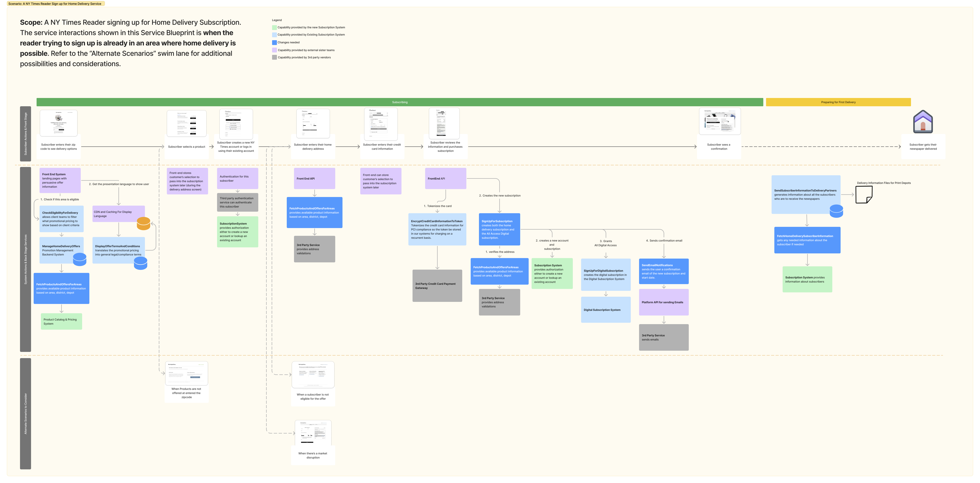Select the blue Changes needed legend swatch
The image size is (980, 483).
[274, 42]
